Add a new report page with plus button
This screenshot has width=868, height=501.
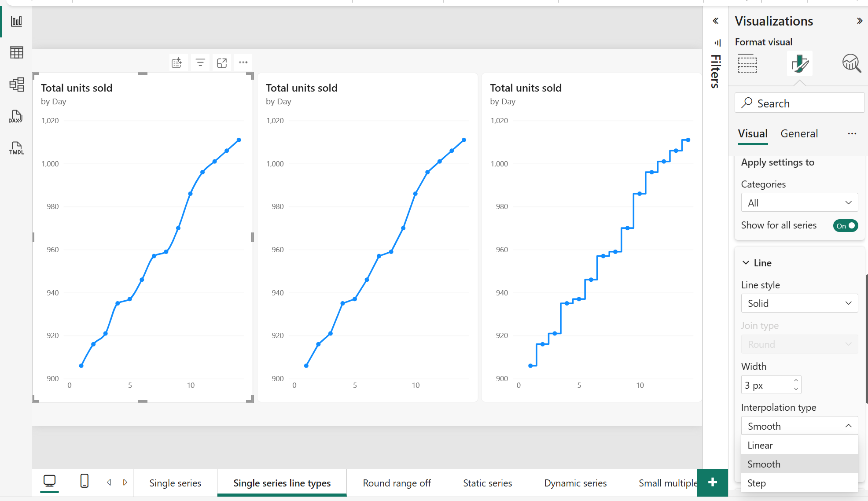712,483
